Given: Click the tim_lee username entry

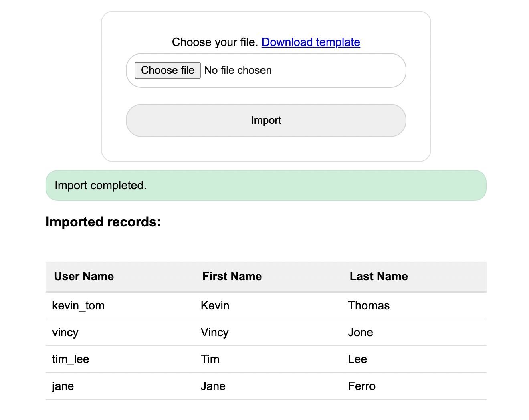Looking at the screenshot, I should pyautogui.click(x=71, y=359).
